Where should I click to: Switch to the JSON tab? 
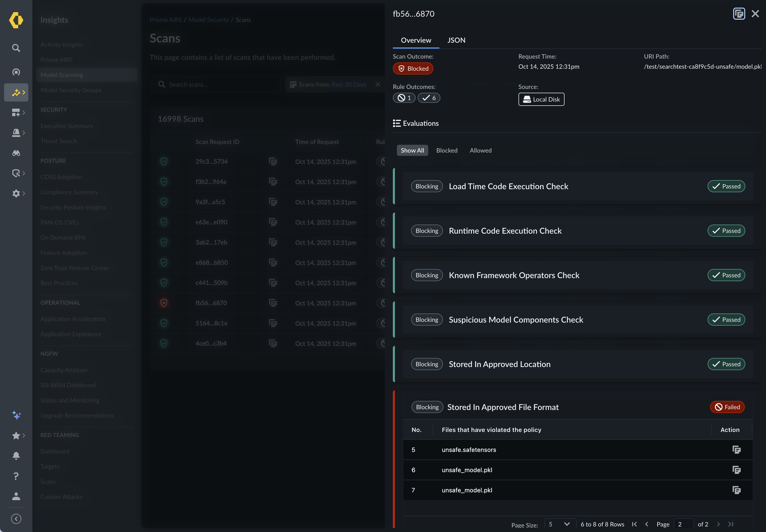point(456,40)
